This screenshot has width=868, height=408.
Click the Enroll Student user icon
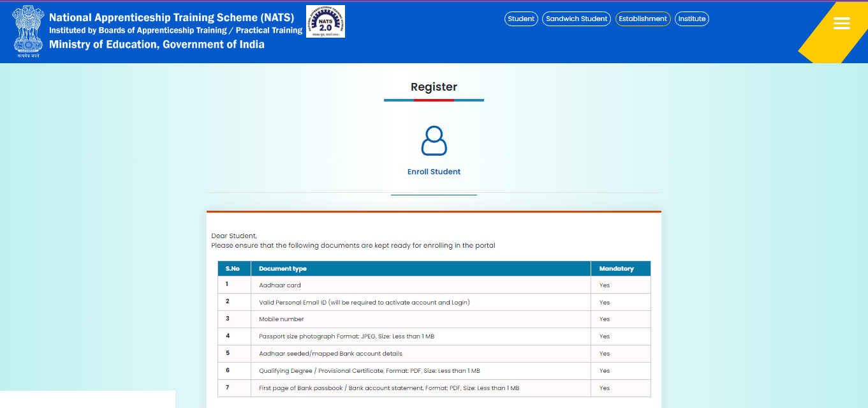tap(434, 141)
